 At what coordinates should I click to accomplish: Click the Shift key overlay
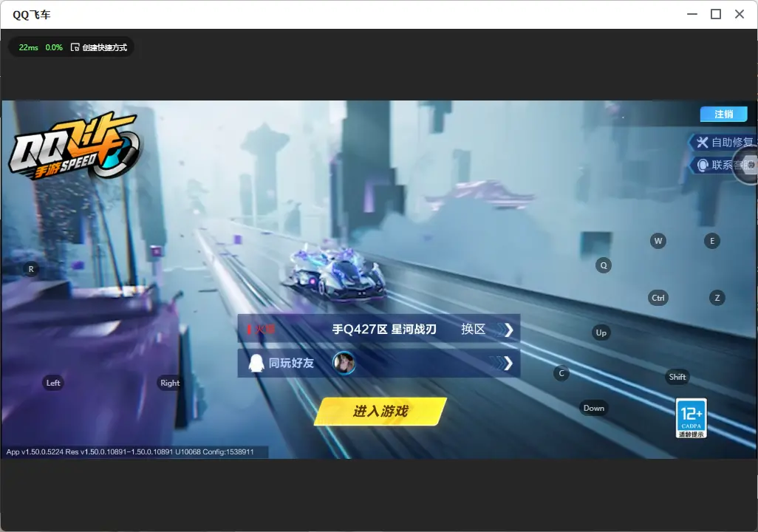(677, 377)
